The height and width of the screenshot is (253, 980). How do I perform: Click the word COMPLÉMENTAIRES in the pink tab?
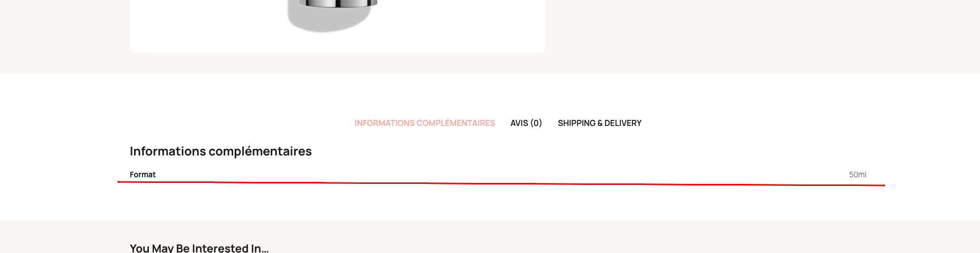(x=456, y=123)
